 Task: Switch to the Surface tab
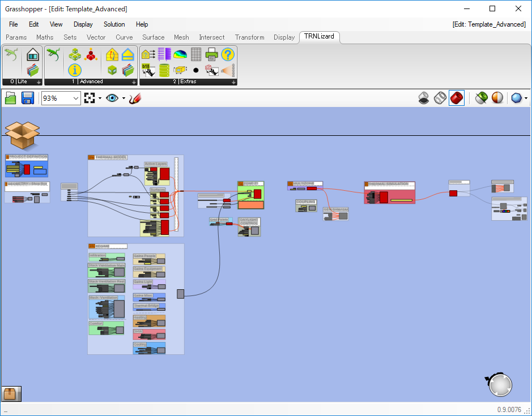[154, 37]
